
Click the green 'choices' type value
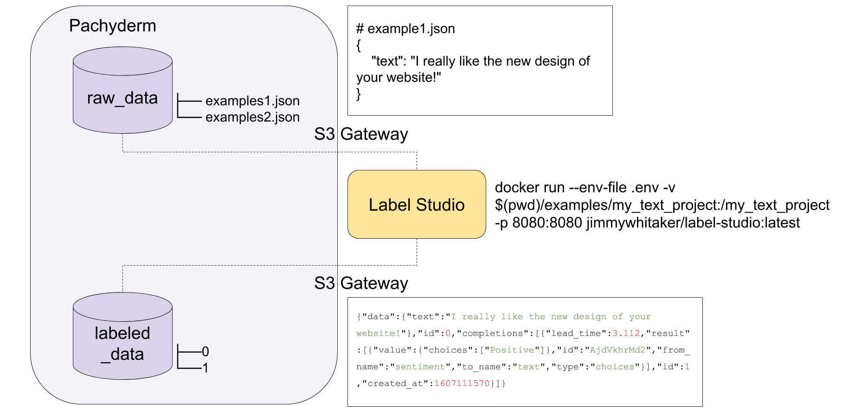point(615,367)
